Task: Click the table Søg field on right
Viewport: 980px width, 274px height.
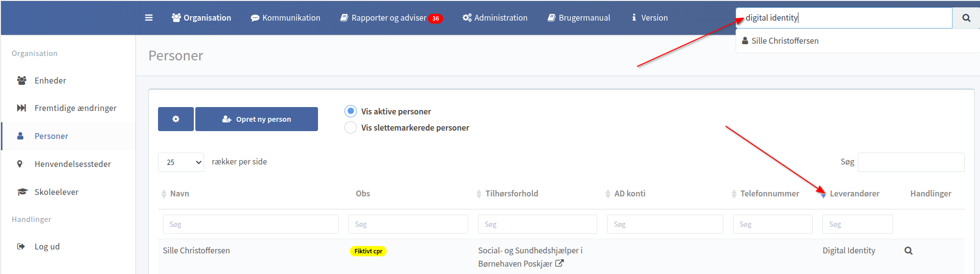Action: point(911,162)
